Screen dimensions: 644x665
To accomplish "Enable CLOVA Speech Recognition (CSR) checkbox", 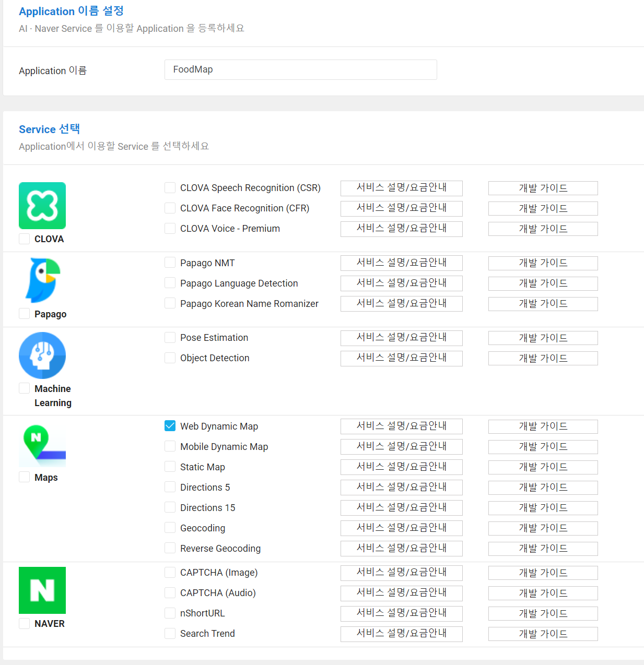I will coord(170,187).
